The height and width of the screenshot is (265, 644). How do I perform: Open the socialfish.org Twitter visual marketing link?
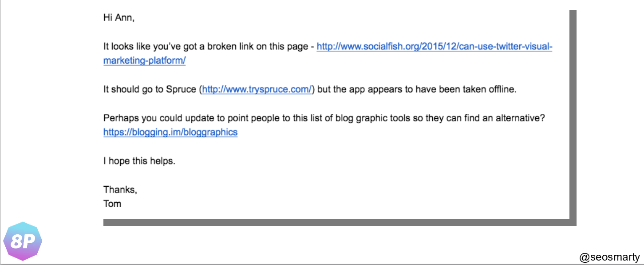[x=434, y=47]
